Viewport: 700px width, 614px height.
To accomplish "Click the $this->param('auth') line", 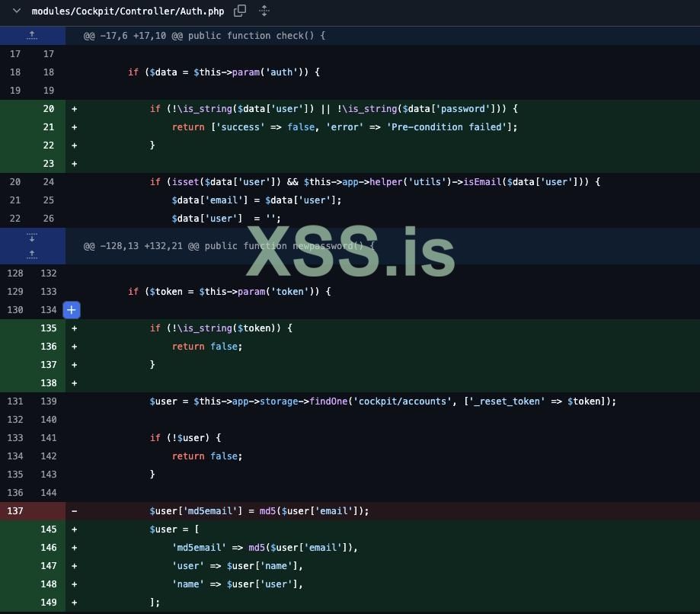I will 224,72.
